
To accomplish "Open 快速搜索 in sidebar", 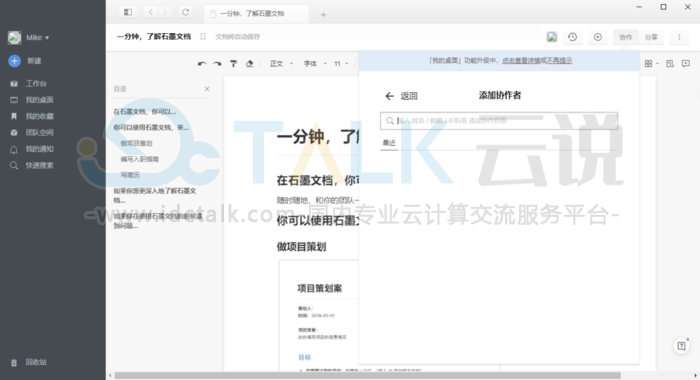I will [x=39, y=165].
